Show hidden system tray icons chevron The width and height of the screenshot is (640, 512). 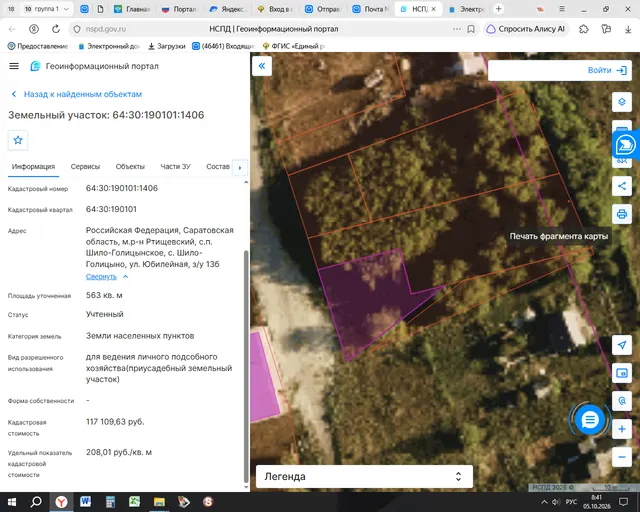click(x=544, y=502)
